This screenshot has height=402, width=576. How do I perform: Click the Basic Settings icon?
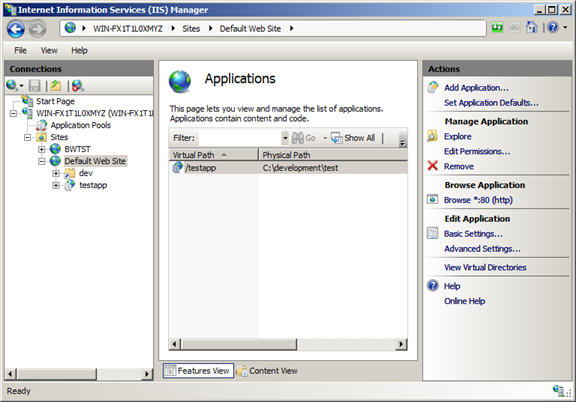[432, 233]
